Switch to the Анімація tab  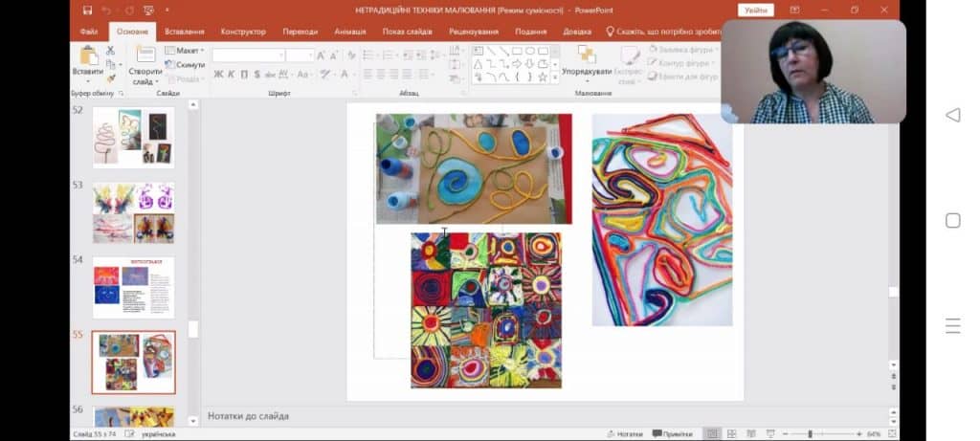pyautogui.click(x=349, y=31)
